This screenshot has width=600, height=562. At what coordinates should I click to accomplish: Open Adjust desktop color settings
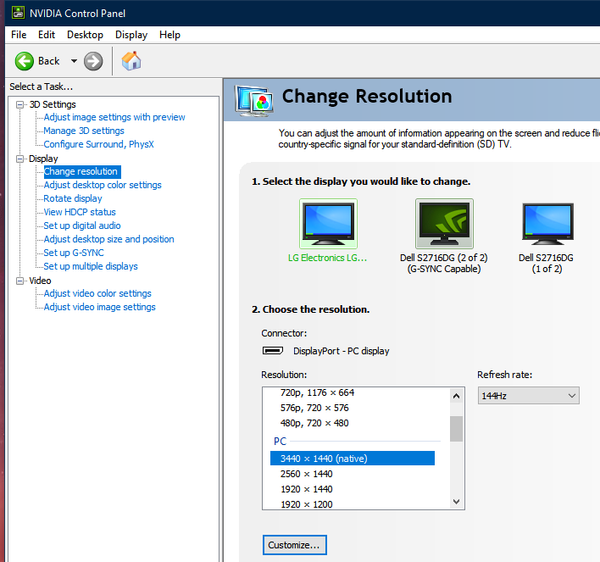click(103, 185)
